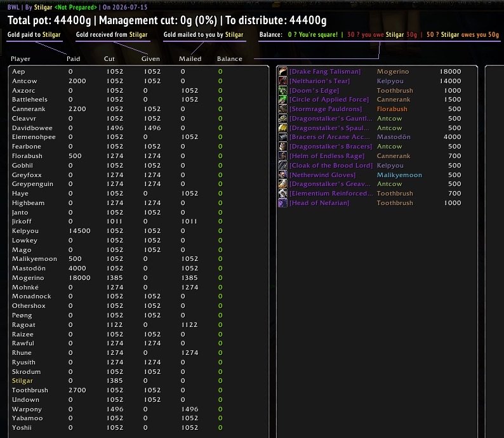The image size is (504, 438).
Task: Click buyer Mogerino next to Drake Fang Talisman
Action: [x=393, y=71]
